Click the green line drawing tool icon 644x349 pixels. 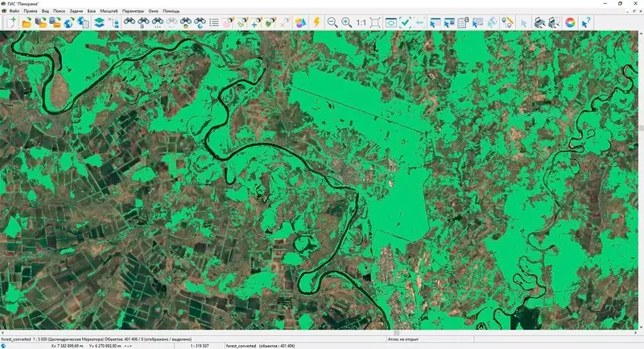[242, 23]
